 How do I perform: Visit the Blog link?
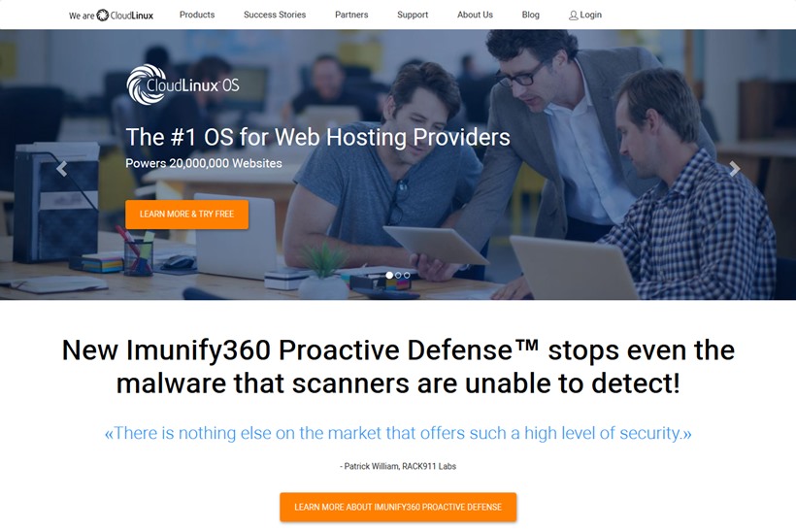coord(530,15)
